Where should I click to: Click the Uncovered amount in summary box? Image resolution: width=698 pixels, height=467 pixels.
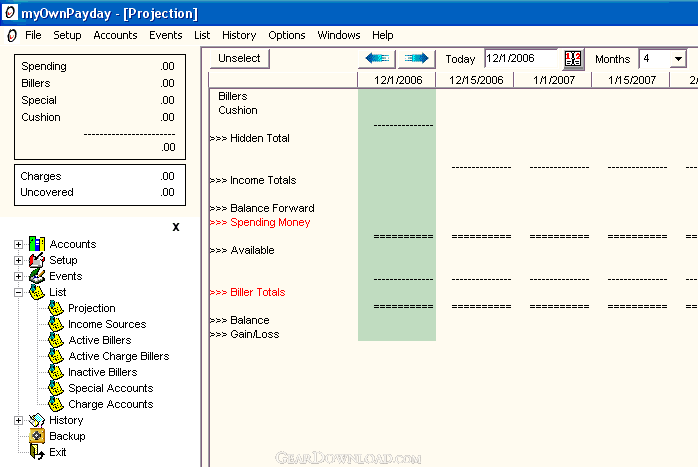click(x=167, y=192)
